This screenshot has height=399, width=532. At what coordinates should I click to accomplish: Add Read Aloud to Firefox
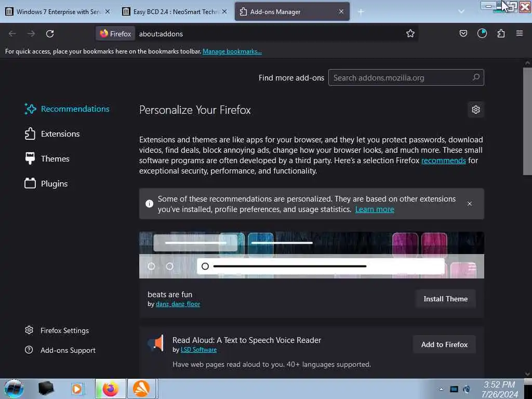click(x=444, y=344)
